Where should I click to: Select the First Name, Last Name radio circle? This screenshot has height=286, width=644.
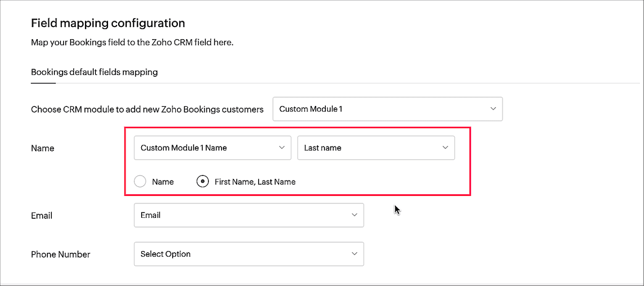pyautogui.click(x=203, y=182)
